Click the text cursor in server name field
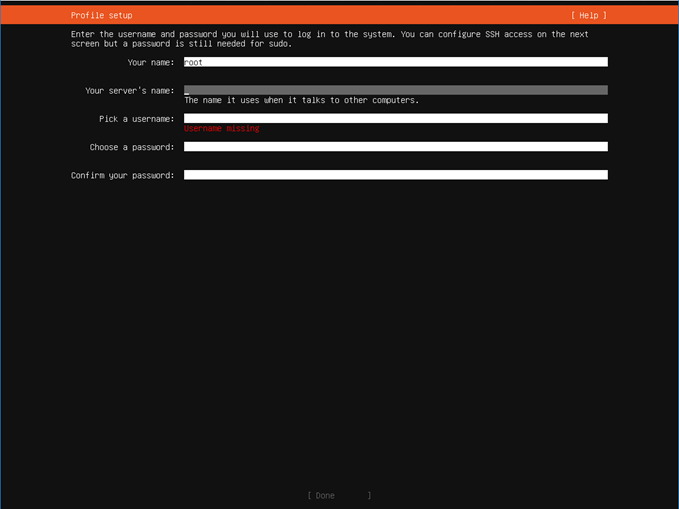 (x=187, y=91)
